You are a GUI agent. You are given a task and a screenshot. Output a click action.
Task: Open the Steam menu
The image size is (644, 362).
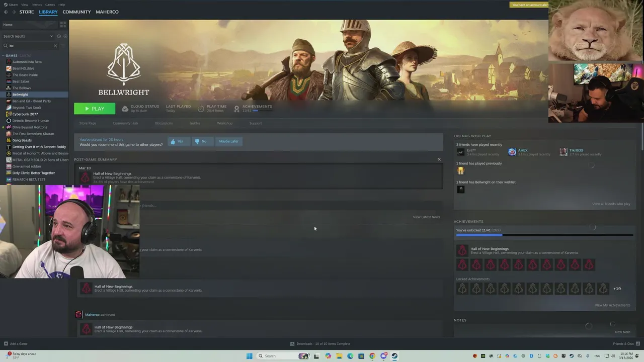pyautogui.click(x=13, y=5)
